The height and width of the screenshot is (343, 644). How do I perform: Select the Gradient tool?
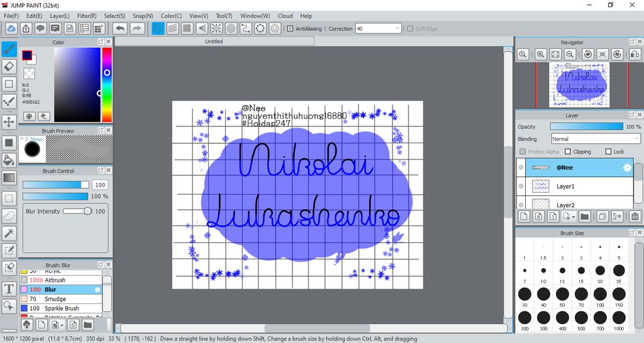(x=9, y=178)
